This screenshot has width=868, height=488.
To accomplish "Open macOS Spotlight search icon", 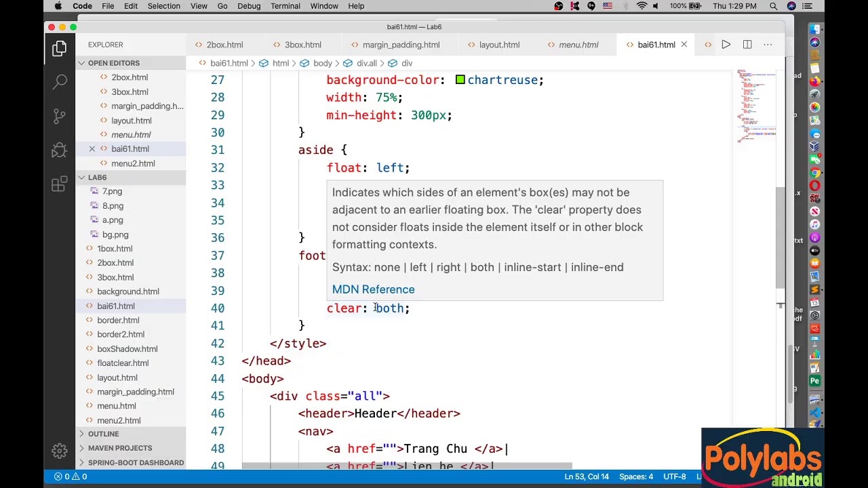I will 774,6.
